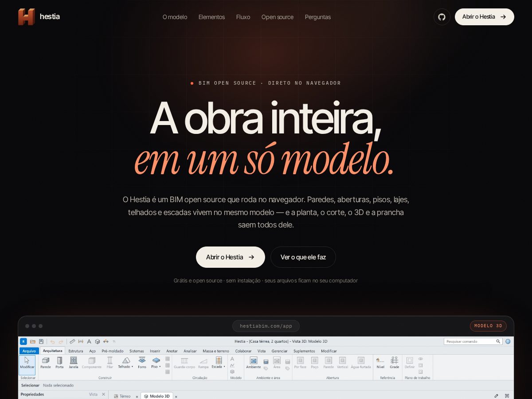Click the redo arrow icon
The image size is (532, 399).
(x=61, y=341)
